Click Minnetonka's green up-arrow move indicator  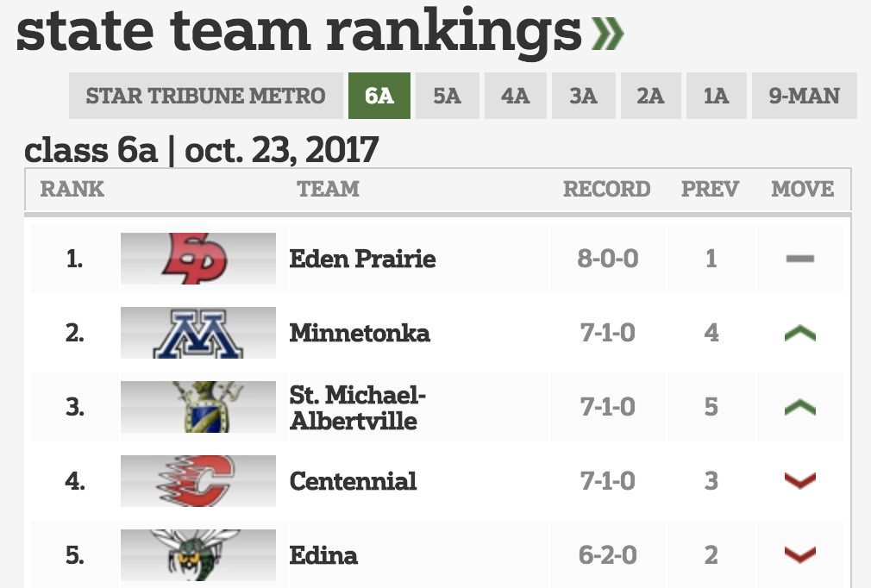pyautogui.click(x=800, y=333)
